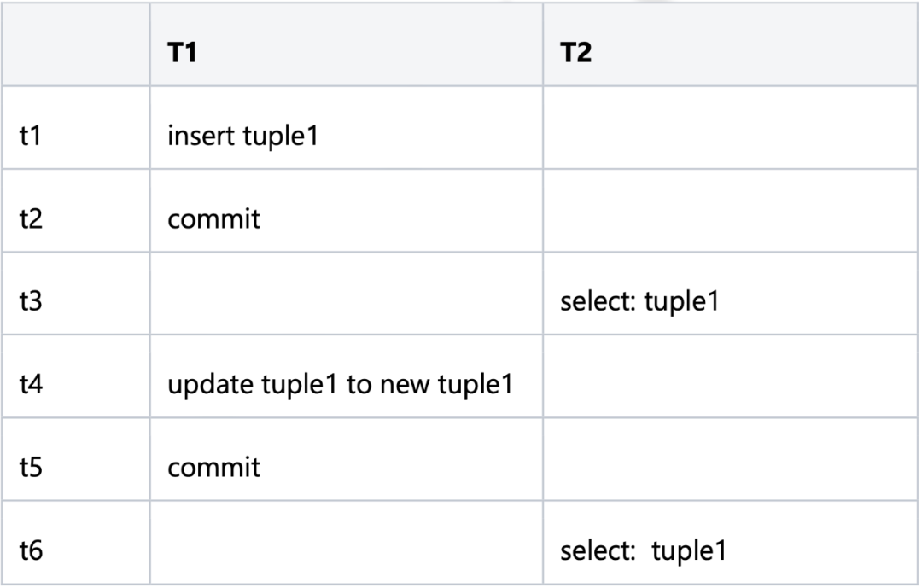Image resolution: width=922 pixels, height=588 pixels.
Task: Click the empty T1 cell in row t6
Action: click(x=345, y=550)
